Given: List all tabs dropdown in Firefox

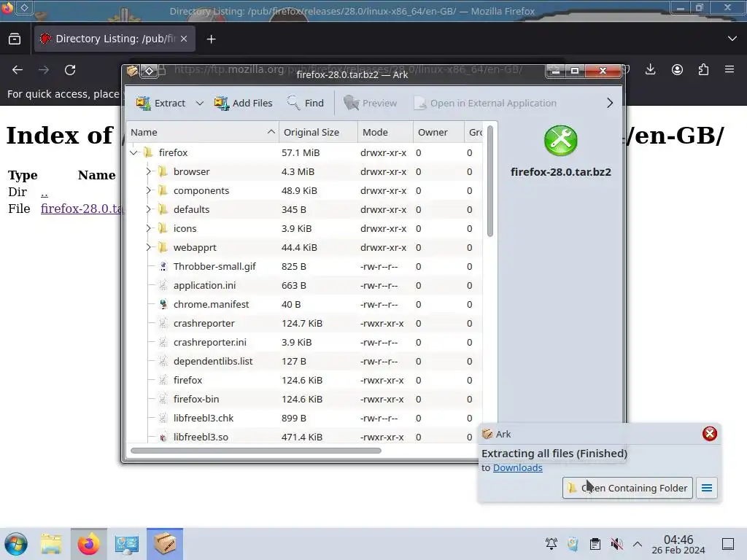Looking at the screenshot, I should pos(732,39).
